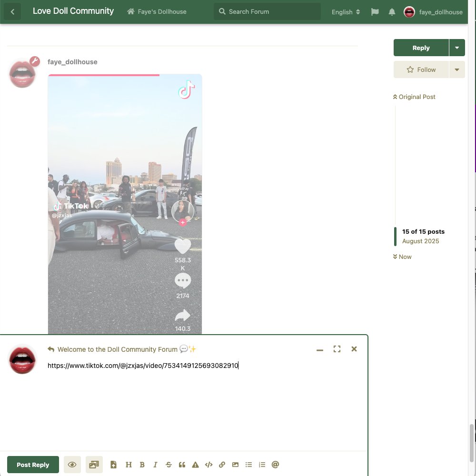Click the TikTok creator profile picture
The image size is (476, 476).
182,211
